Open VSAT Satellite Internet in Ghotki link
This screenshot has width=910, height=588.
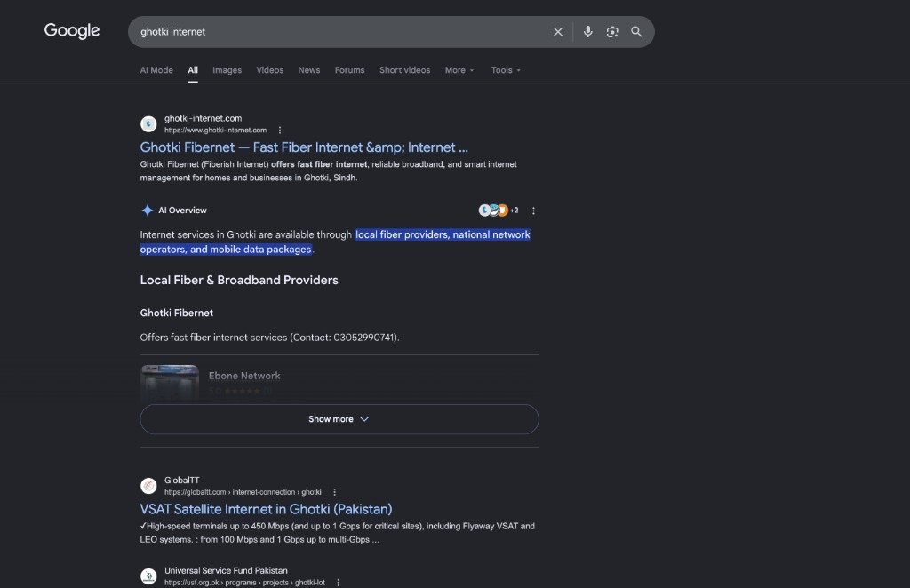[x=266, y=509]
